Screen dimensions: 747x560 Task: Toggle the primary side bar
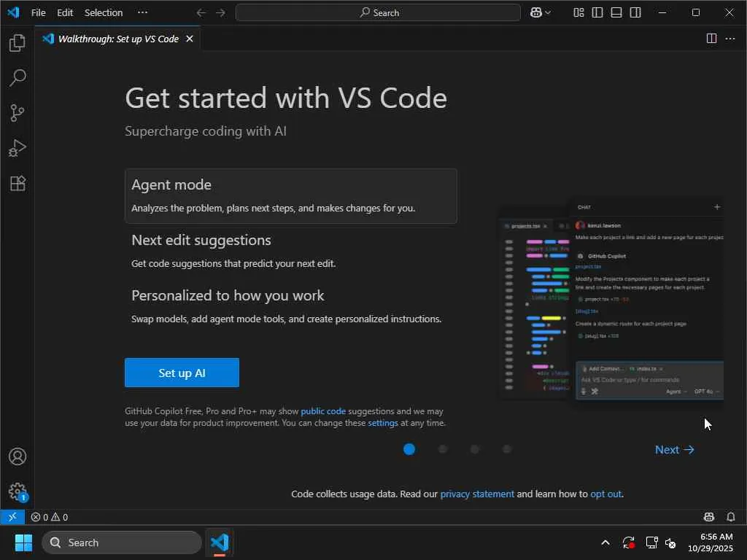pyautogui.click(x=597, y=12)
